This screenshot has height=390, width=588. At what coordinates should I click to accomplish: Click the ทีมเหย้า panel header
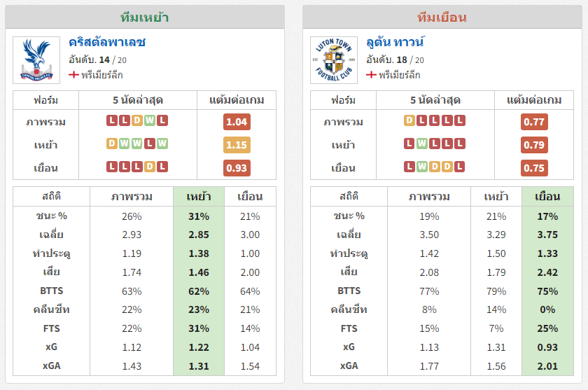(145, 18)
